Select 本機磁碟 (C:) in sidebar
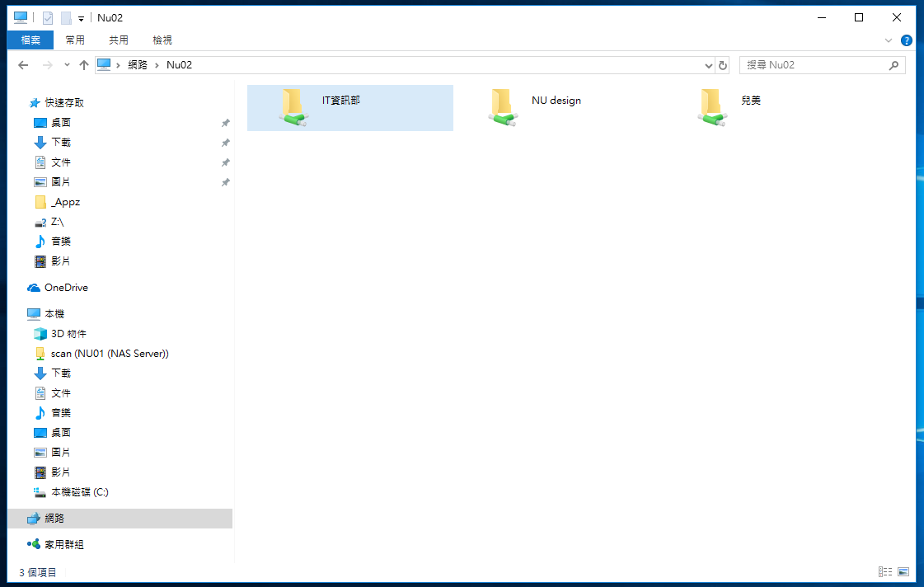The height and width of the screenshot is (587, 924). [x=79, y=492]
